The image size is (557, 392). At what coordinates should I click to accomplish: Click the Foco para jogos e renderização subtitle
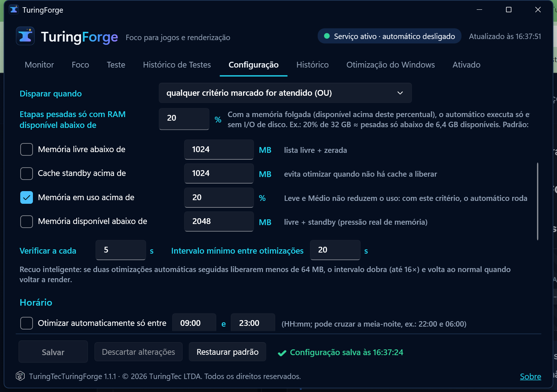pos(178,38)
